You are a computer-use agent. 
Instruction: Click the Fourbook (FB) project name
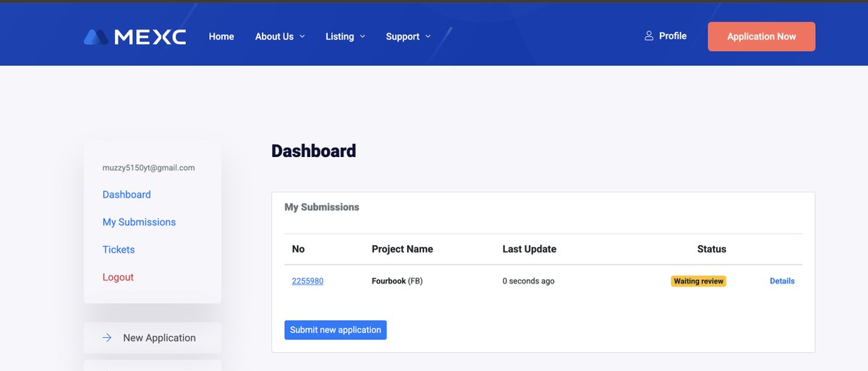click(x=397, y=281)
